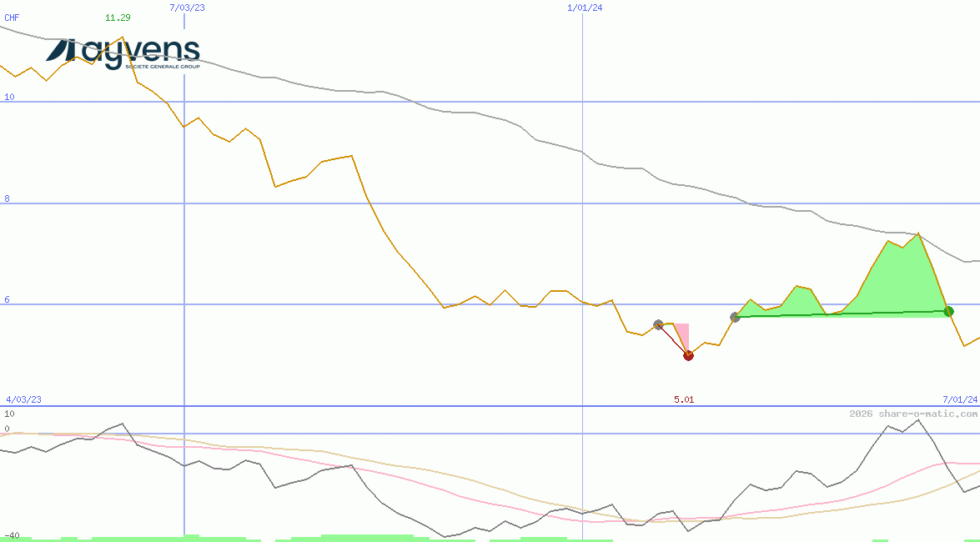Click the 5.01 low price label
Image resolution: width=980 pixels, height=542 pixels.
[684, 400]
